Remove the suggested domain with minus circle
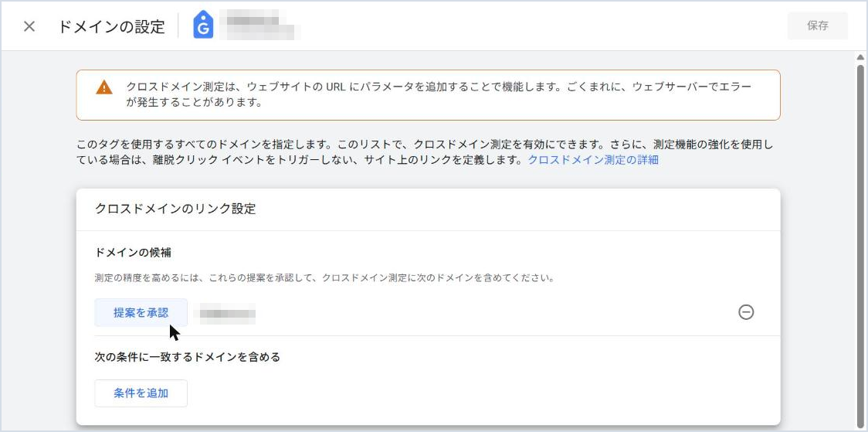The height and width of the screenshot is (432, 868). (746, 312)
